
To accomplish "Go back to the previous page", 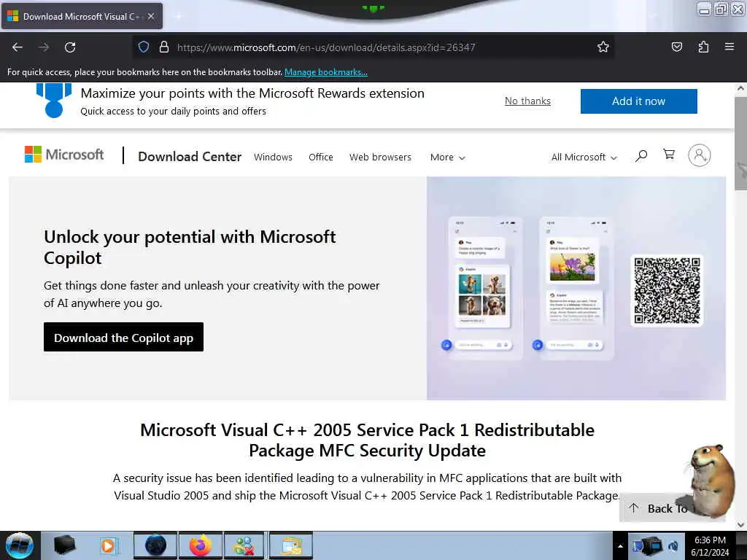I will [18, 47].
